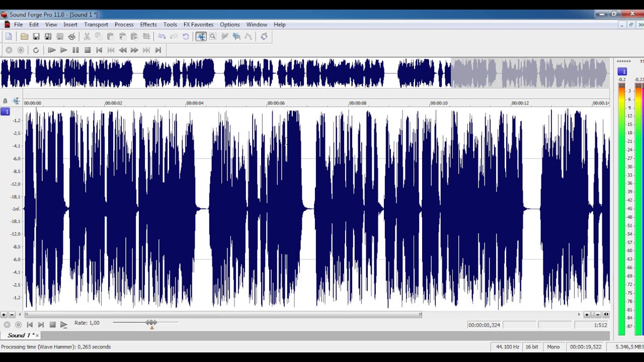
Task: Stop playback in transport toolbar
Action: (x=88, y=50)
